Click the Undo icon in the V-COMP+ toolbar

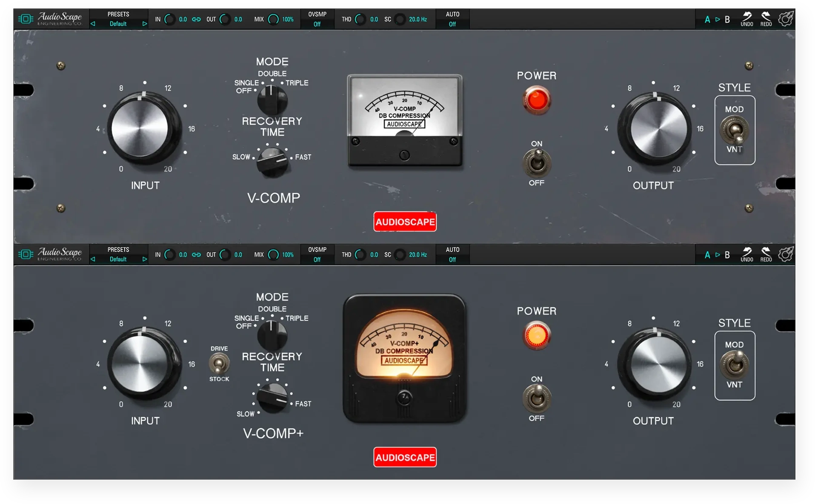(746, 254)
